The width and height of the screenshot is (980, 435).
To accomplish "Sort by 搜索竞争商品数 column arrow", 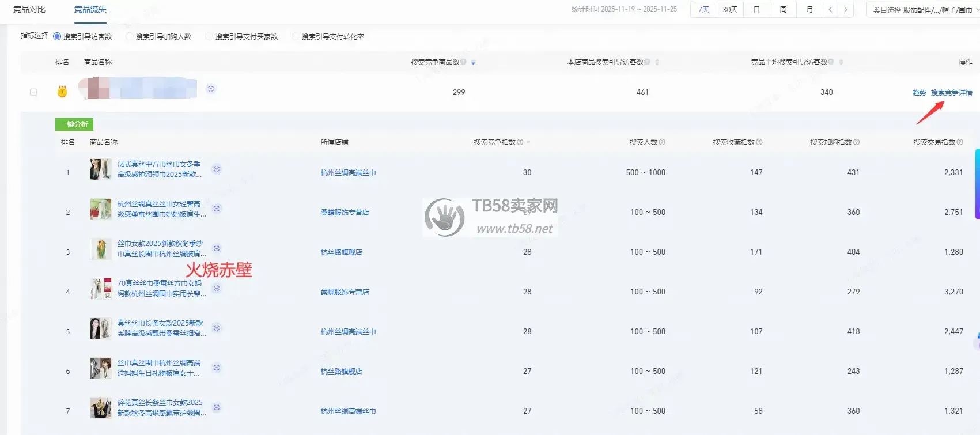I will [x=473, y=62].
